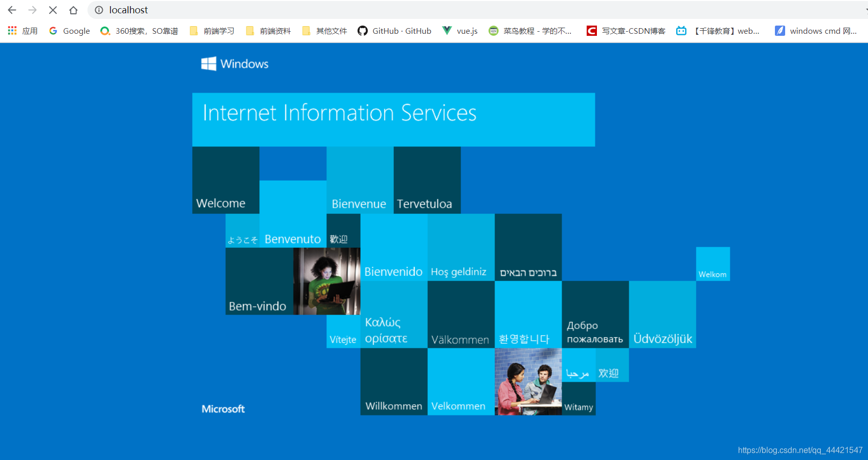Click the 歡迎 tile
The height and width of the screenshot is (460, 868).
(343, 231)
